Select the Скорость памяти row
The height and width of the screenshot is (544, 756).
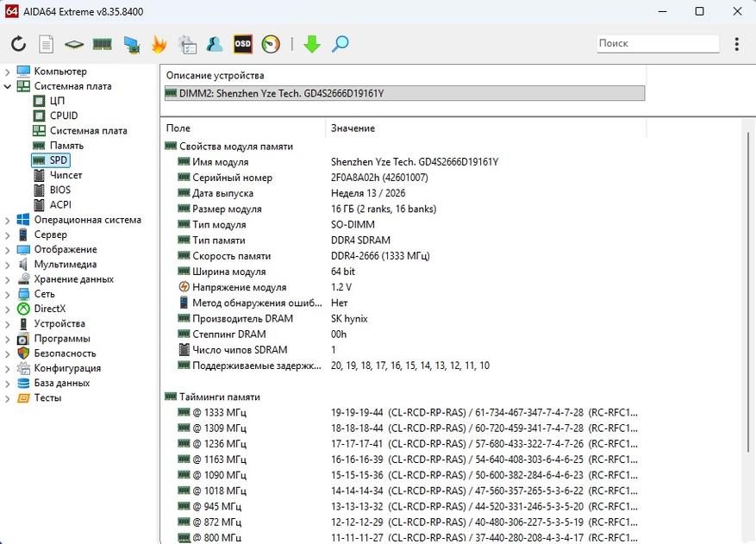tap(405, 256)
